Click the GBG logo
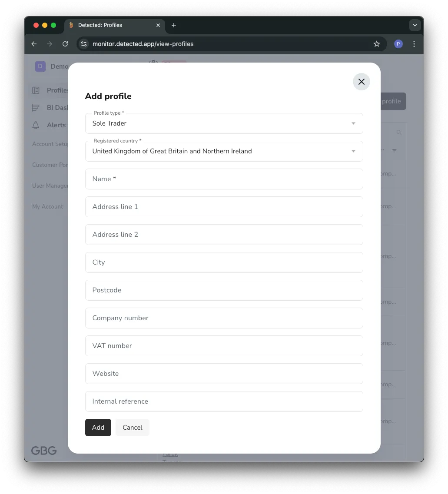The width and height of the screenshot is (448, 494). click(x=44, y=451)
